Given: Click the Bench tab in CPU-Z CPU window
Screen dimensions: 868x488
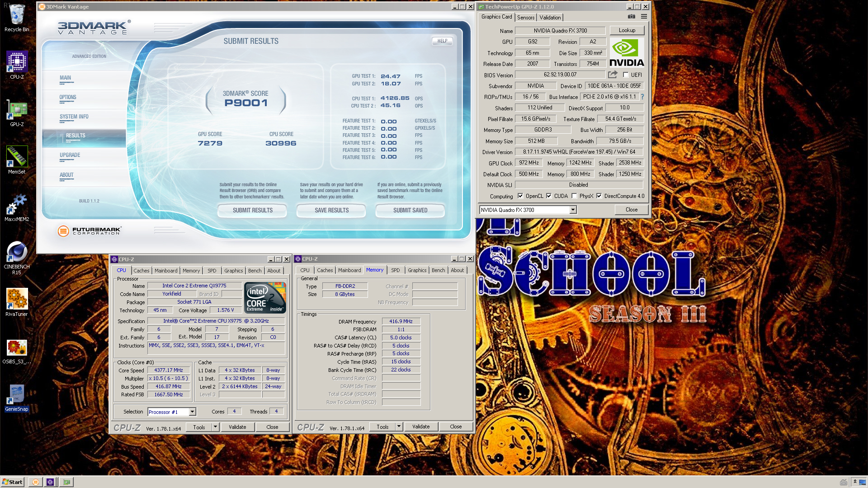Looking at the screenshot, I should [x=255, y=271].
